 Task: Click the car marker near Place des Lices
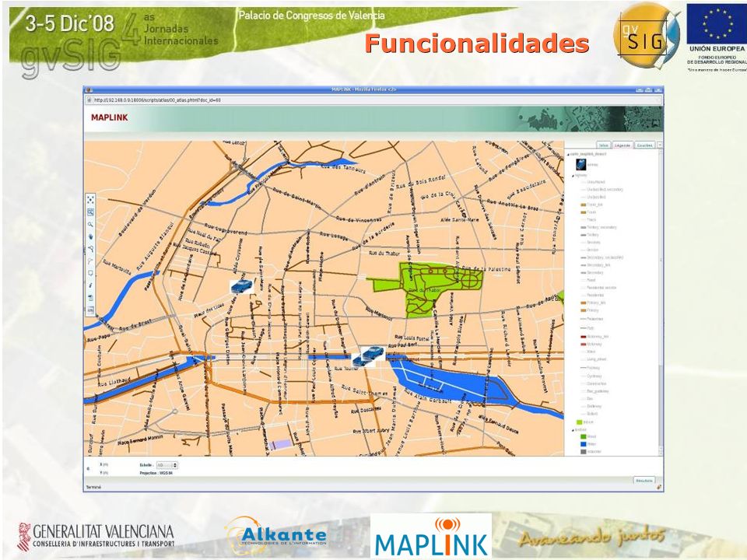click(x=241, y=287)
